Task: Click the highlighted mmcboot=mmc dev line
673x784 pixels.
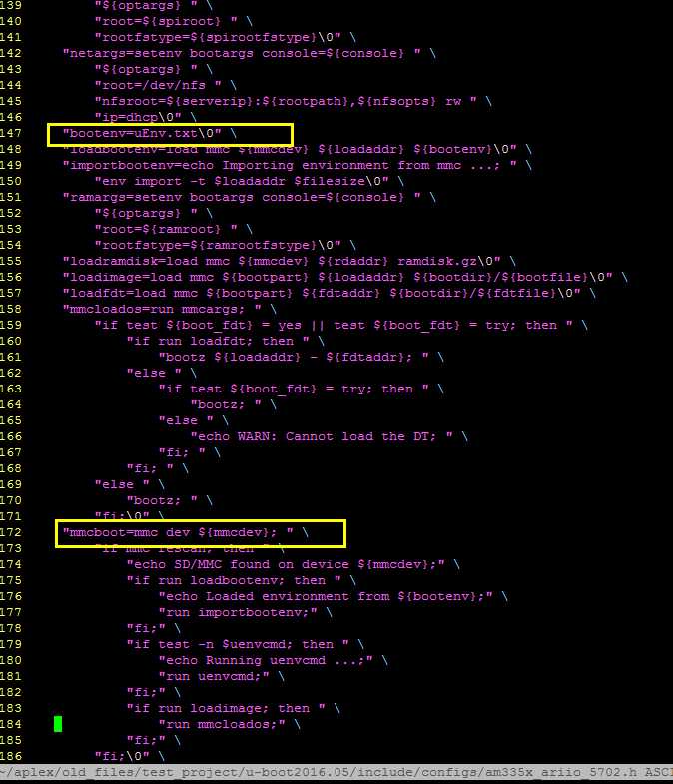Action: point(200,533)
